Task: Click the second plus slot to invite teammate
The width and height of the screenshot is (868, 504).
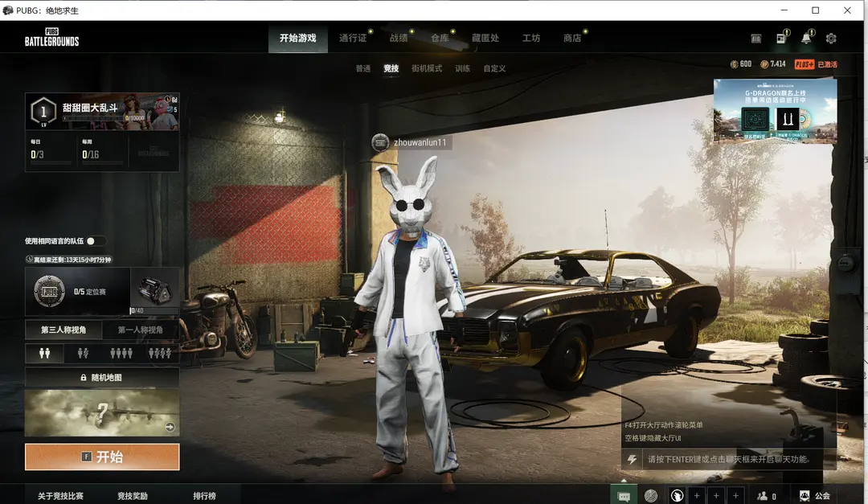Action: (716, 496)
